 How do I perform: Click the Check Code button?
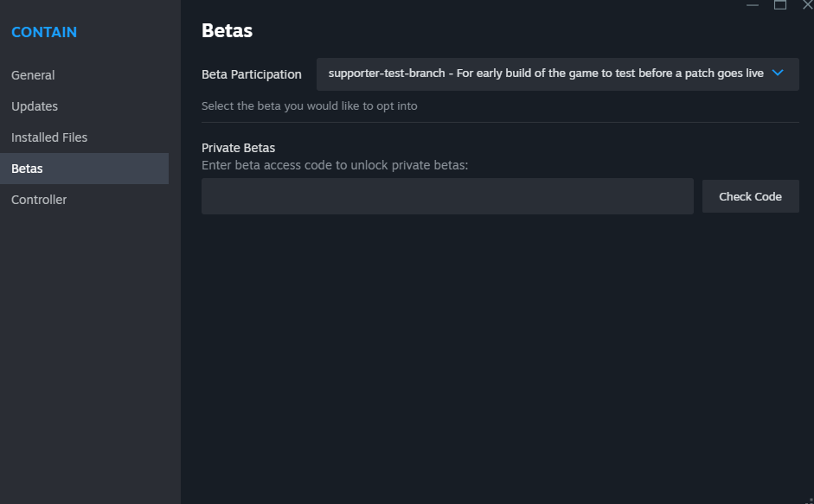(x=750, y=197)
